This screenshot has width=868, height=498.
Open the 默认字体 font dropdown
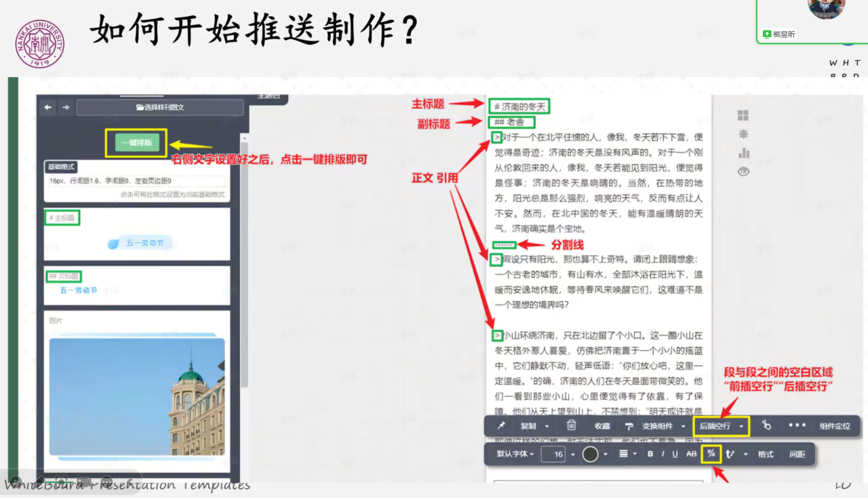click(515, 454)
